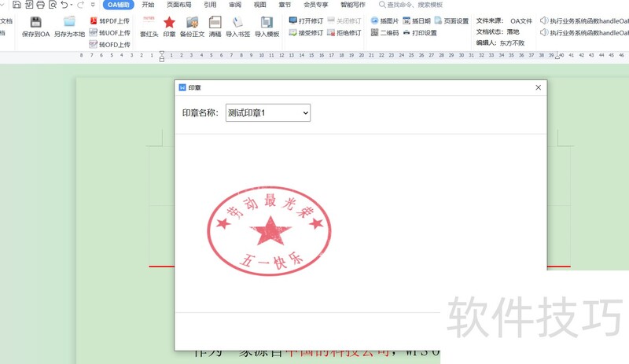Click the 另存为本地 folder icon
The width and height of the screenshot is (629, 364).
click(x=69, y=22)
